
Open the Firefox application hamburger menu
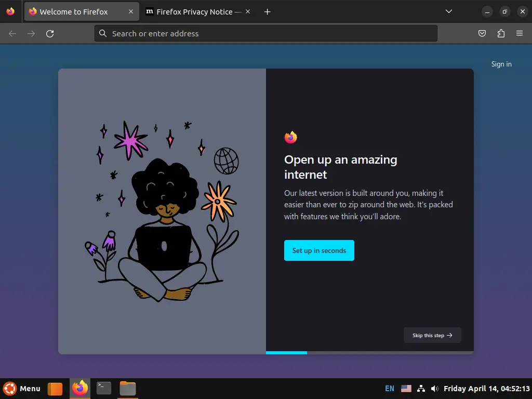pyautogui.click(x=520, y=33)
